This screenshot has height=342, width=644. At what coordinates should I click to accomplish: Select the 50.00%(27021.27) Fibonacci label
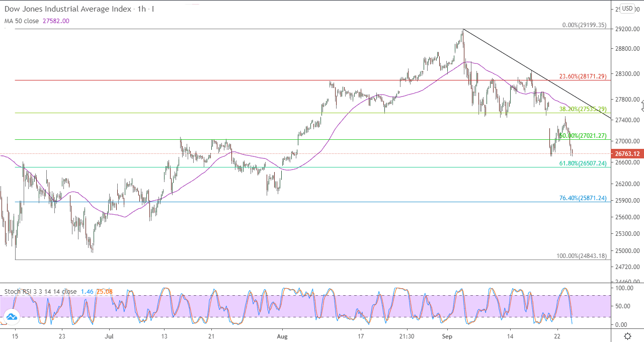click(583, 136)
